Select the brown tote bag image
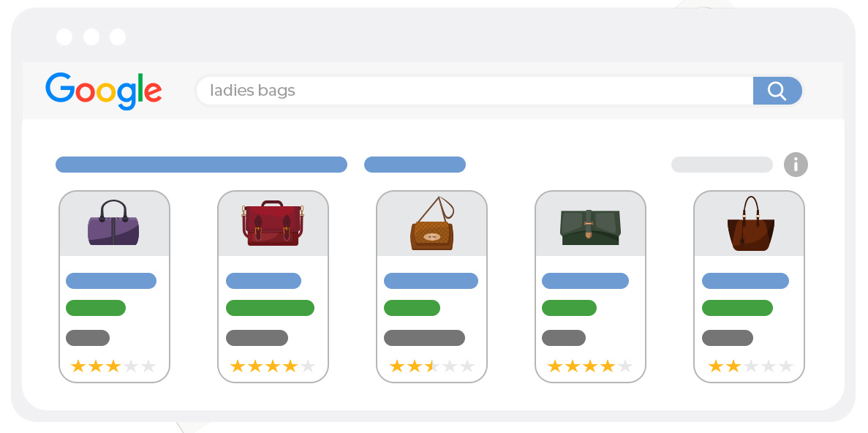Screen dimensions: 868x433 coord(749,223)
